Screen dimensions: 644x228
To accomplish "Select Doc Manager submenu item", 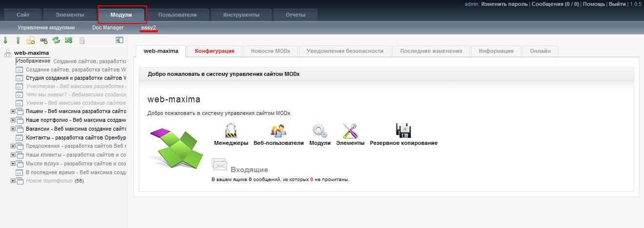I will coord(108,28).
